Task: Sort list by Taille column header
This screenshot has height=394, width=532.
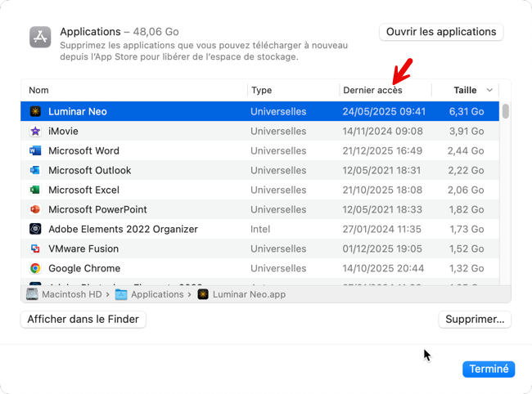Action: point(465,90)
